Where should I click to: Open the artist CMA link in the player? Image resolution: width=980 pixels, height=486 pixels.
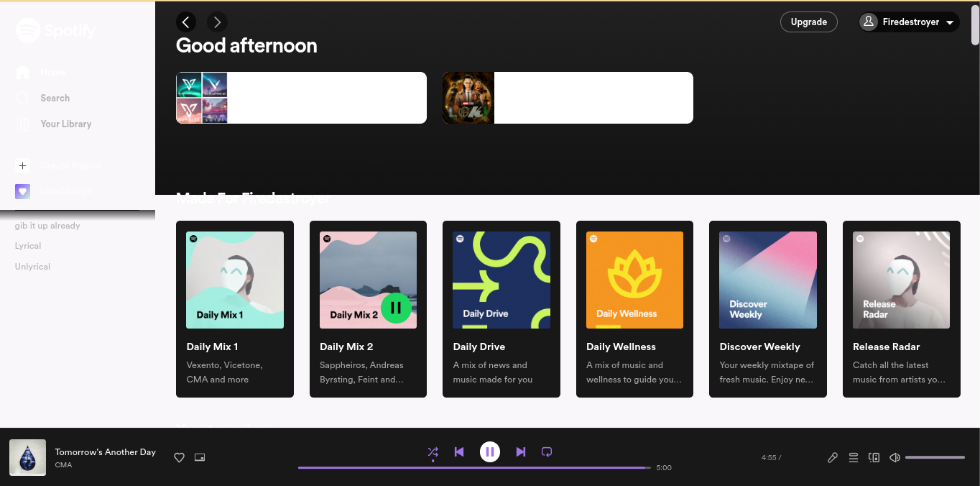pyautogui.click(x=63, y=465)
